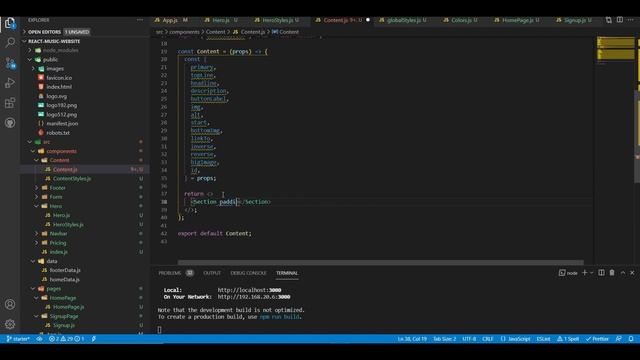Click the CRLF line ending setting

[488, 339]
